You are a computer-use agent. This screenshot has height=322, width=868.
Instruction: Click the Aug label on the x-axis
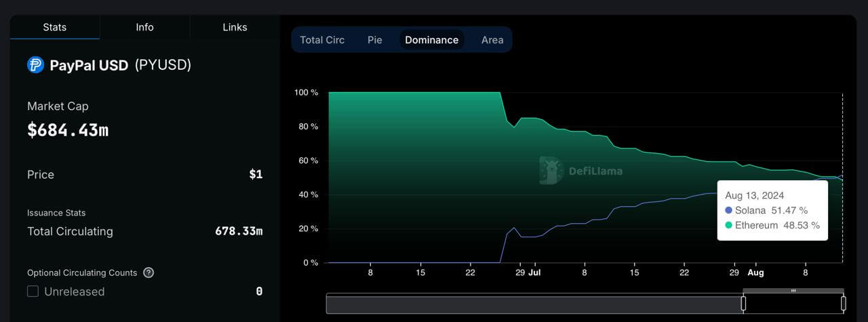click(x=755, y=273)
